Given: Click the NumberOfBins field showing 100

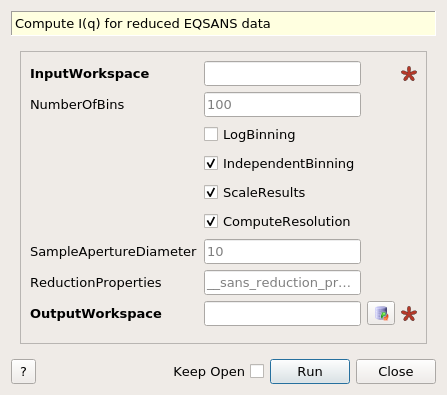Looking at the screenshot, I should [x=282, y=105].
